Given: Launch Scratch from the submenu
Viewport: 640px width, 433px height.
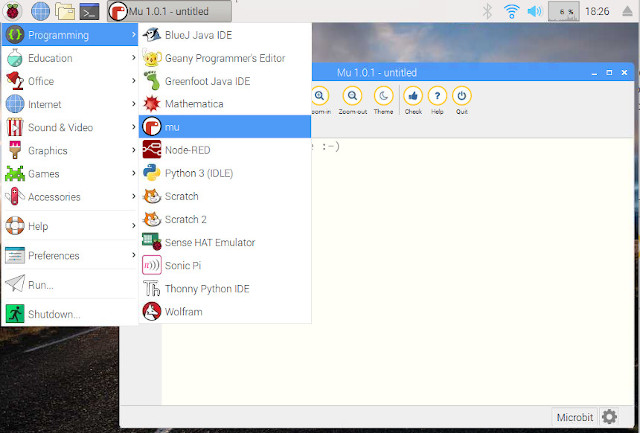Looking at the screenshot, I should coord(225,196).
